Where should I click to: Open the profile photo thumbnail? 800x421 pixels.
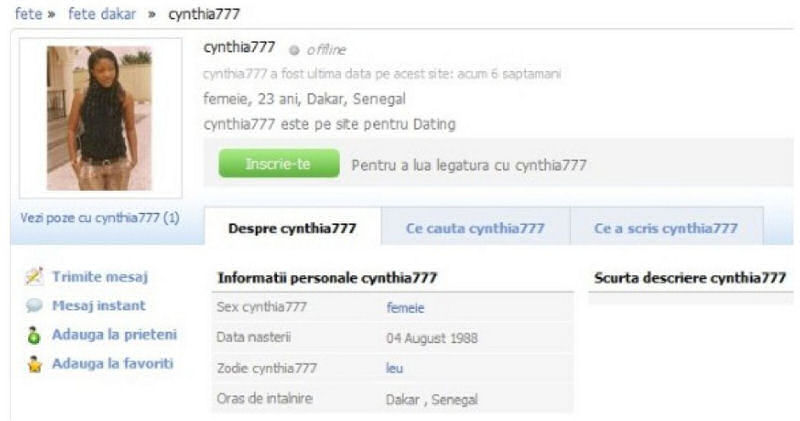tap(99, 118)
